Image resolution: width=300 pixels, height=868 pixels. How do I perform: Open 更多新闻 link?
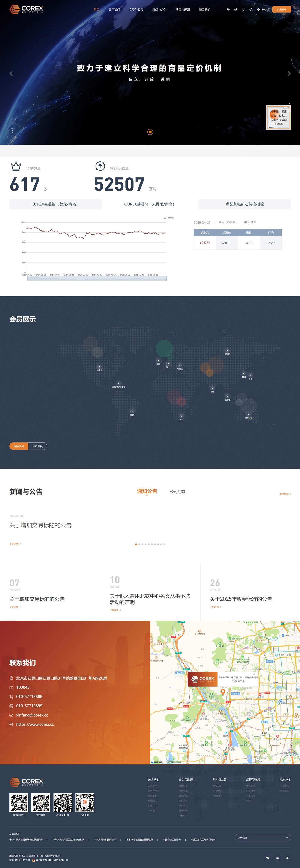(x=285, y=494)
